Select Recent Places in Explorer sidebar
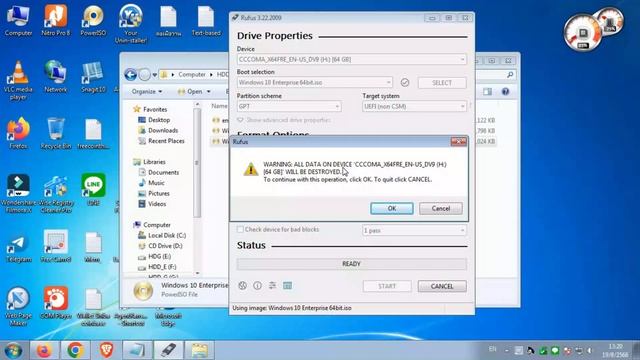The image size is (640, 360). (161, 141)
